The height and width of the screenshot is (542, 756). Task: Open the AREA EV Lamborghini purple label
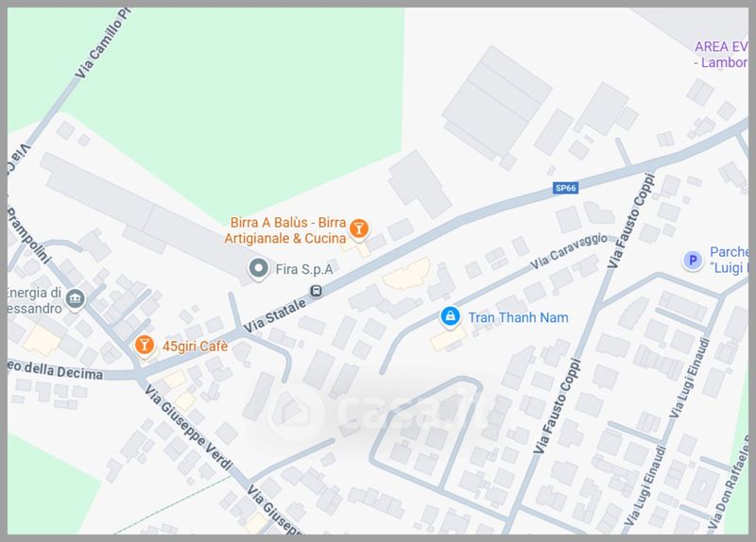[722, 55]
